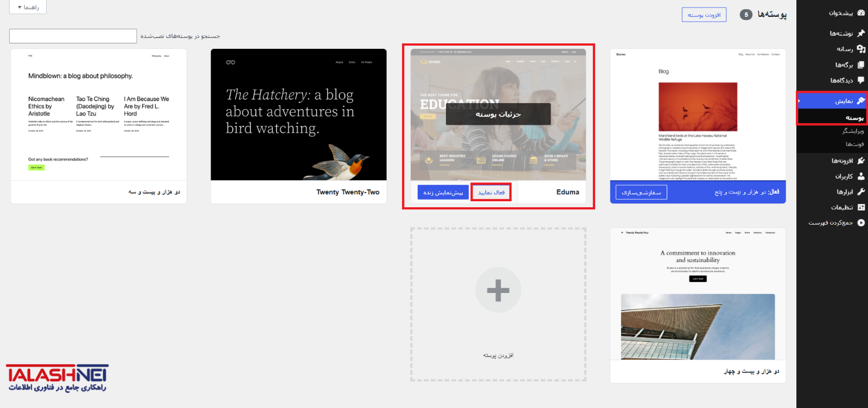Open the دیدگاه‌ها menu item
This screenshot has width=868, height=408.
click(x=832, y=80)
